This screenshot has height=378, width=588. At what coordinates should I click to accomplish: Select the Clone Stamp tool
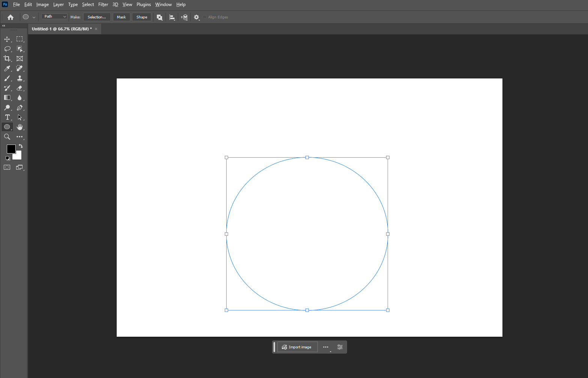20,78
